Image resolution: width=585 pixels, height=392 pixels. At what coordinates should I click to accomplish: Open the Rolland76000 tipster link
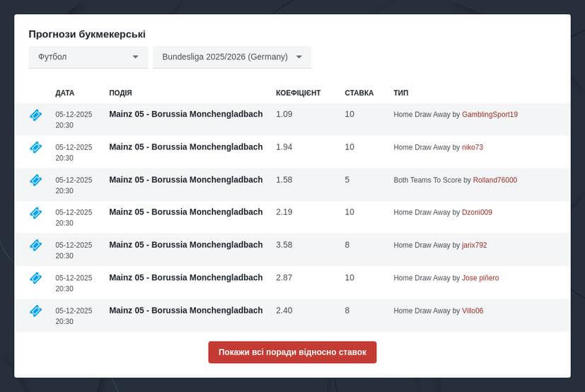click(494, 180)
